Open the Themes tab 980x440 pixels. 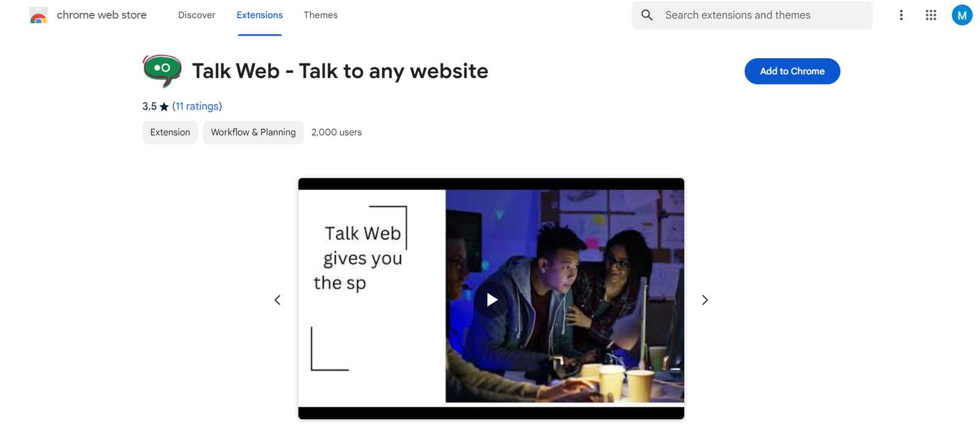[x=320, y=15]
